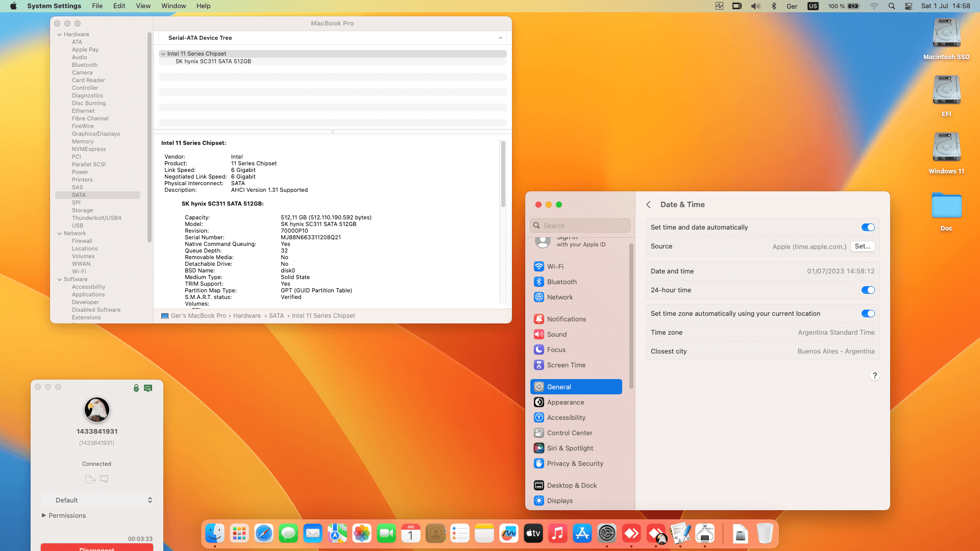Screen dimensions: 980x551
Task: Click the red Disconnect button
Action: [x=97, y=547]
